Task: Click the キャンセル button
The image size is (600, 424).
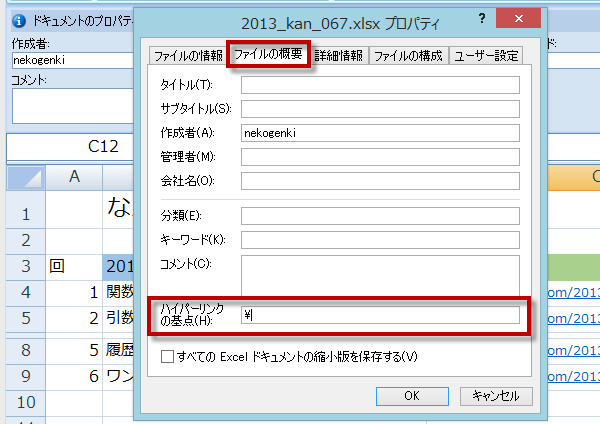Action: (496, 396)
